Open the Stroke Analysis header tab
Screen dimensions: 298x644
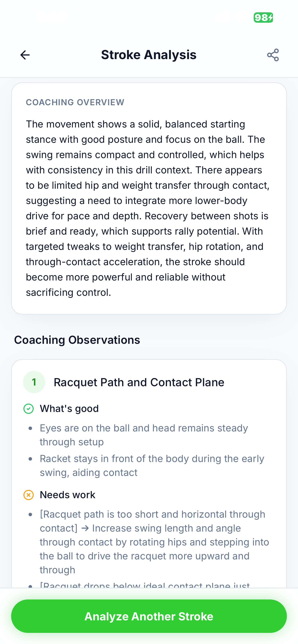click(149, 55)
